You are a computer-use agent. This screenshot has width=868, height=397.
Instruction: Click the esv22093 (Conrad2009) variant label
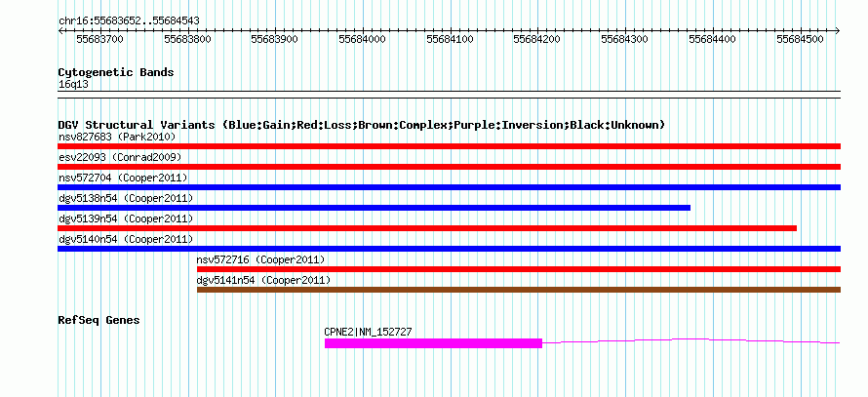(120, 157)
